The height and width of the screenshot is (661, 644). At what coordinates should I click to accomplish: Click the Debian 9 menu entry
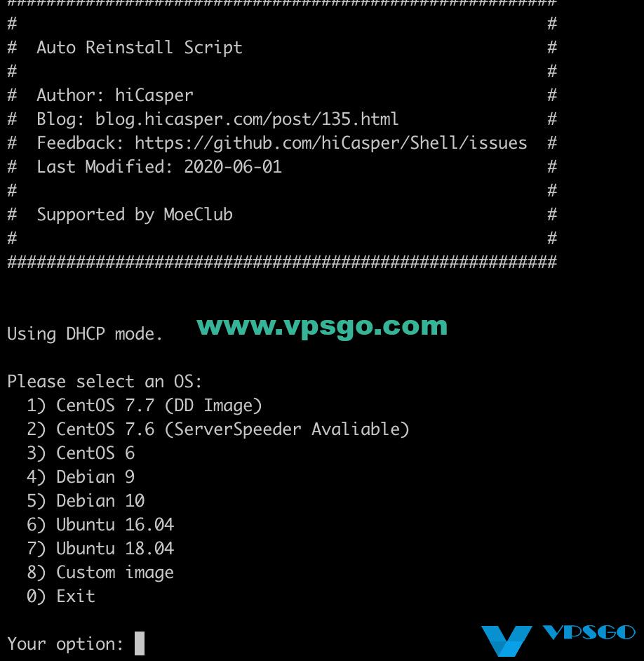(x=81, y=476)
